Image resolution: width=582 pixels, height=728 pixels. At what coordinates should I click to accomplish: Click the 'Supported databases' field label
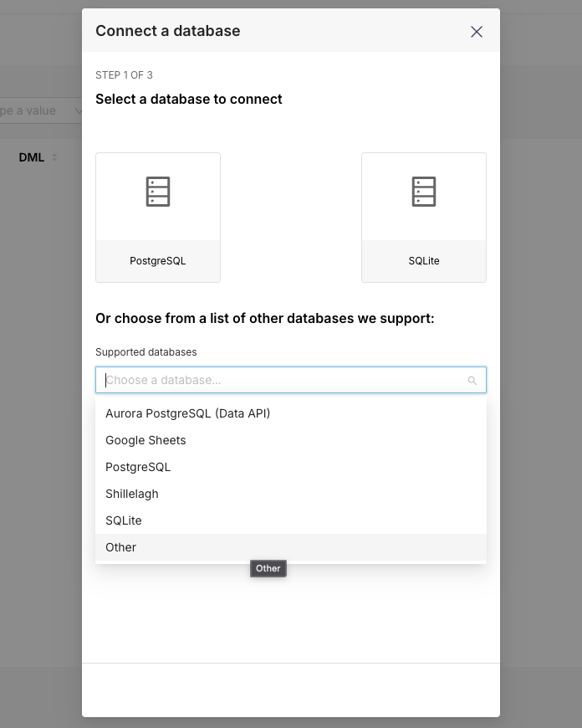coord(146,352)
